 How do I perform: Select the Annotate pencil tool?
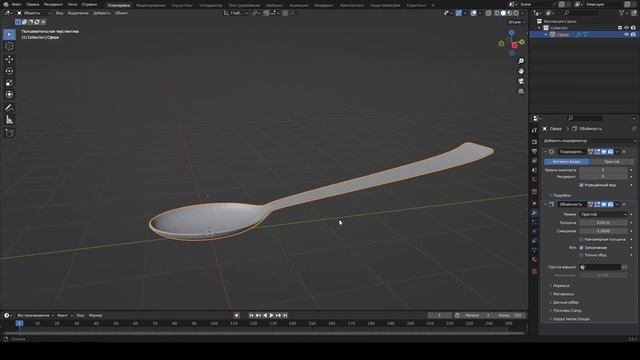[9, 107]
